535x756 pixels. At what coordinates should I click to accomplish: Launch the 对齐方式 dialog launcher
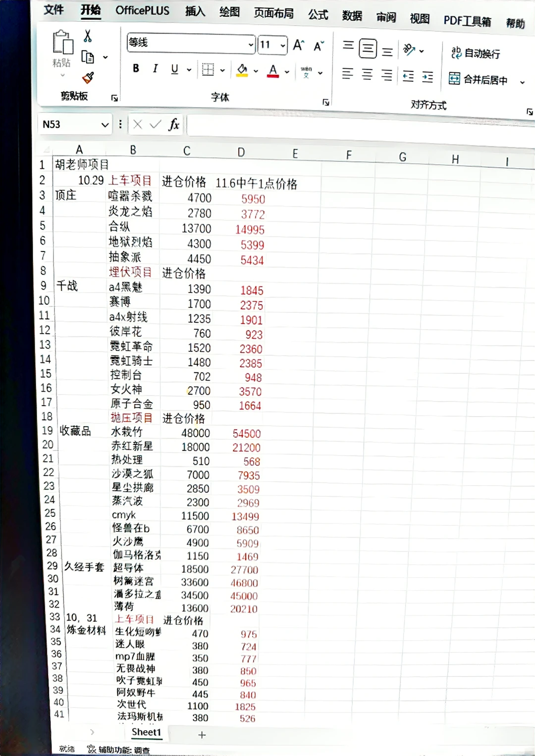pos(529,112)
